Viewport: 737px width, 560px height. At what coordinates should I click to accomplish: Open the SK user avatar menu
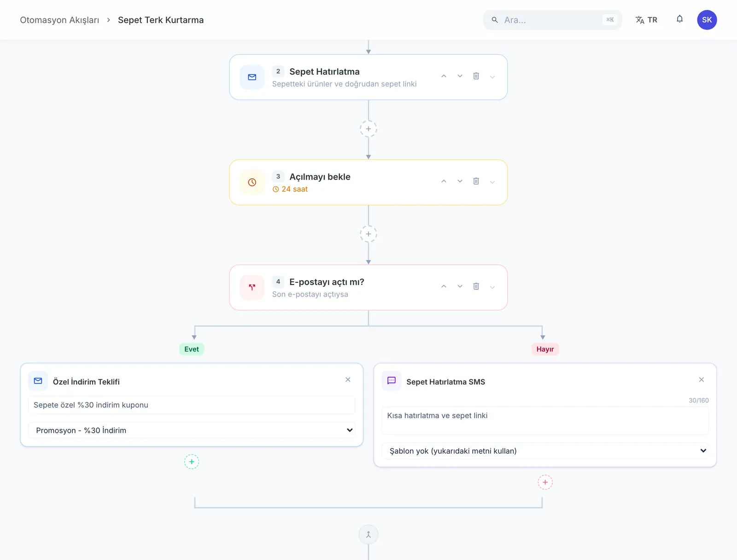click(x=707, y=20)
